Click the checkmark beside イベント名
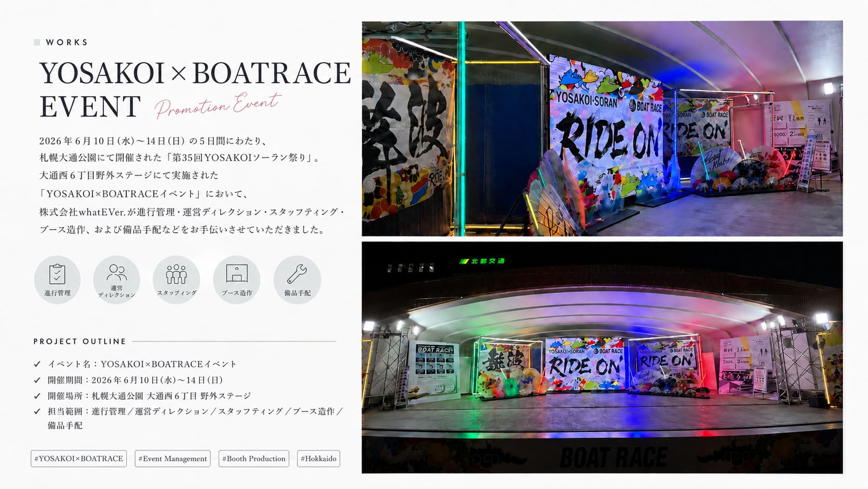The image size is (868, 489). (x=37, y=364)
